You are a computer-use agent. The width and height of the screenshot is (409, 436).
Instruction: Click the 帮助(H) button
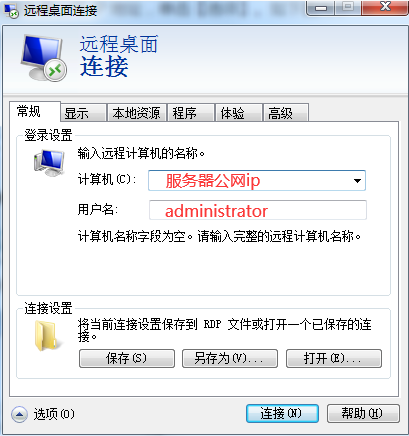363,414
